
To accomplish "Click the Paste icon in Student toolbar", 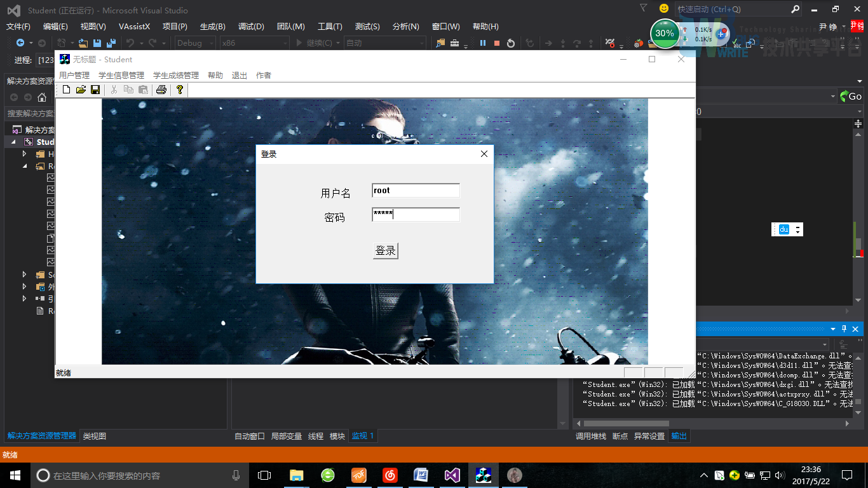I will [x=143, y=90].
